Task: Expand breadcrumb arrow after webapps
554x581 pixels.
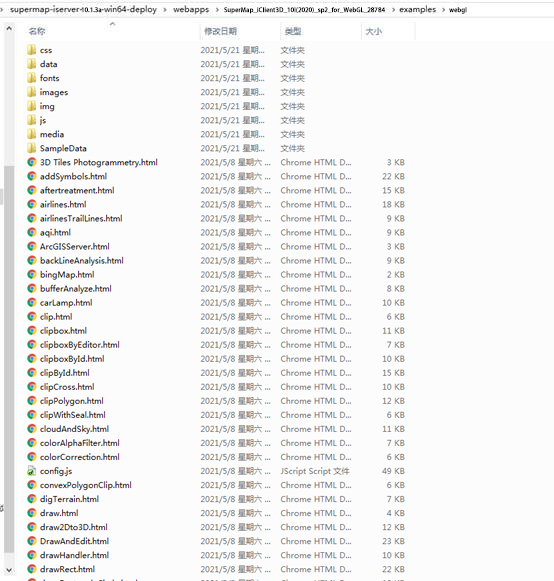Action: [217, 10]
